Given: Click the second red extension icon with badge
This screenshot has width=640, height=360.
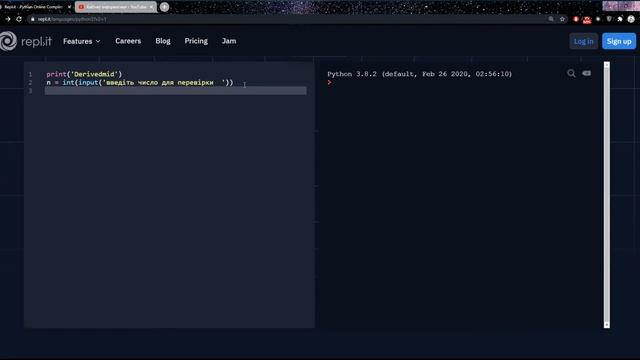Looking at the screenshot, I should point(587,19).
